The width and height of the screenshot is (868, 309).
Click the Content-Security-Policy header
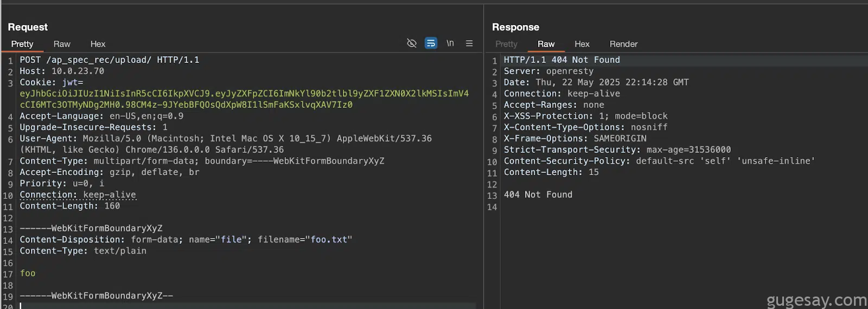pos(659,161)
